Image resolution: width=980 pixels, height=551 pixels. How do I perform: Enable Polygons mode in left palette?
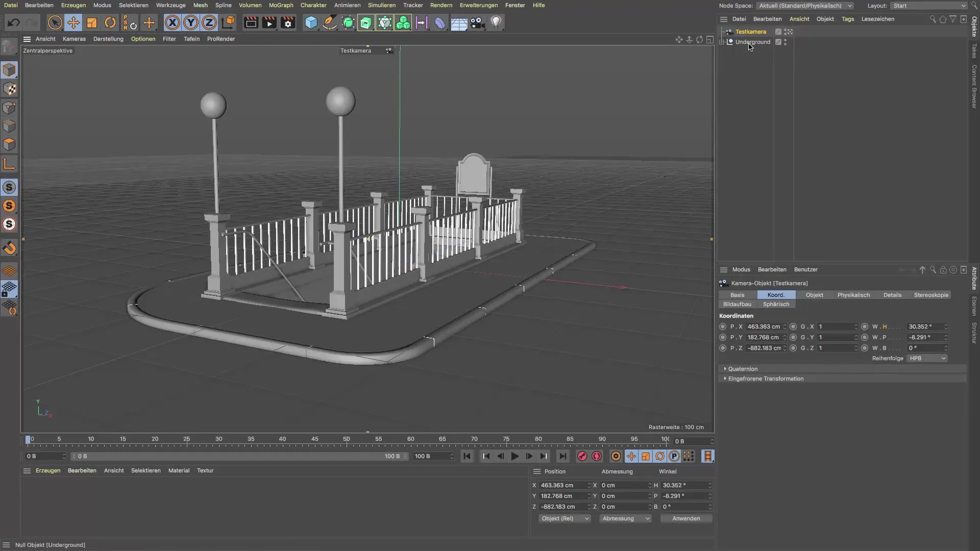pyautogui.click(x=9, y=144)
